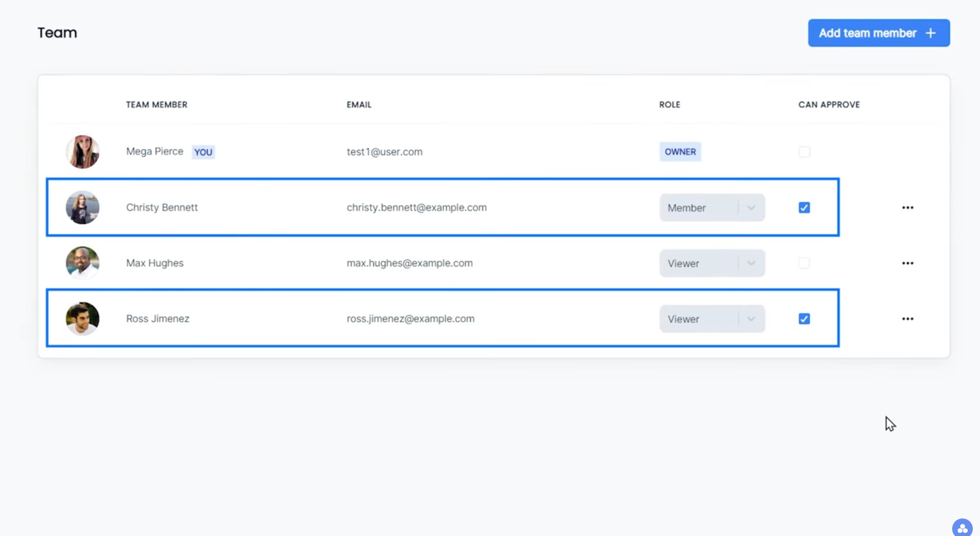
Task: Click the OWNER role badge
Action: [x=680, y=152]
